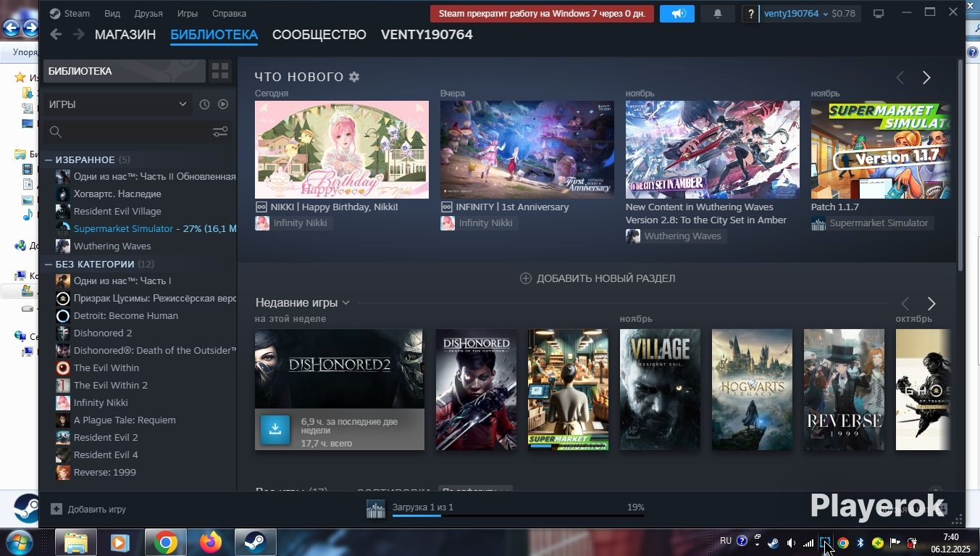Open the question mark help button
The image size is (980, 556).
pos(751,14)
